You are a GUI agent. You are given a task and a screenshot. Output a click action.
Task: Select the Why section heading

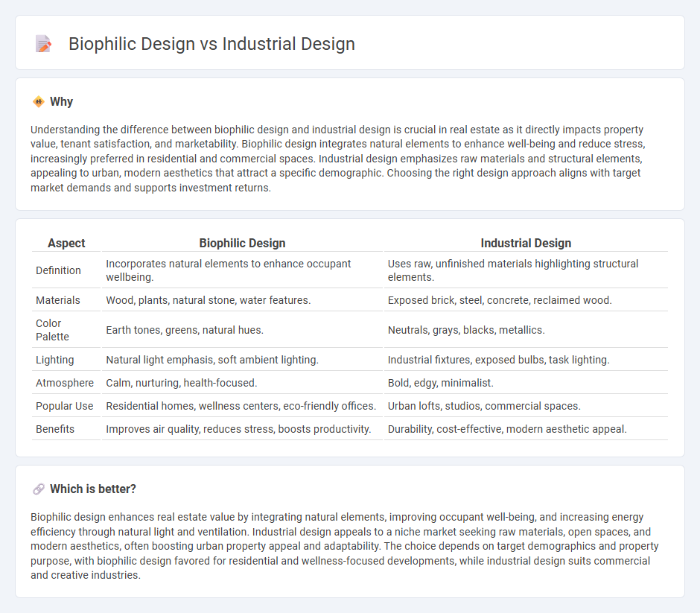pyautogui.click(x=61, y=101)
